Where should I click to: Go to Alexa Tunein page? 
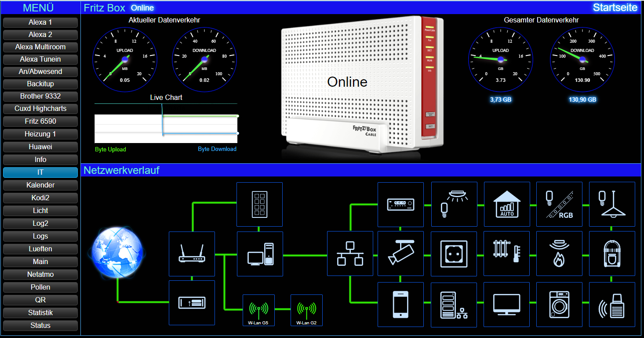pyautogui.click(x=40, y=59)
